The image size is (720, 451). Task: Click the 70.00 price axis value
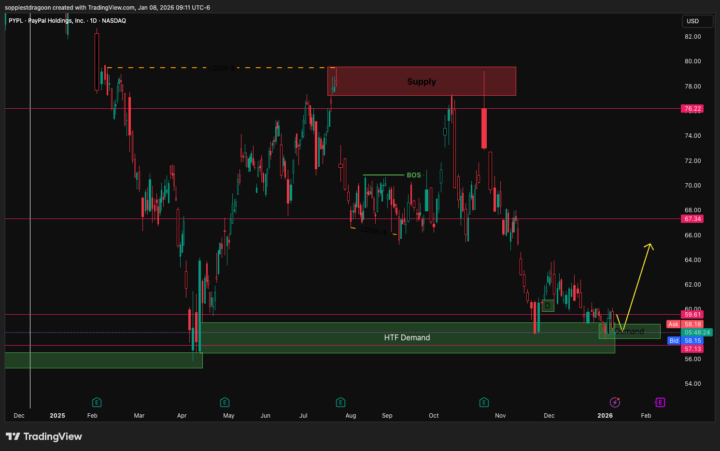692,186
